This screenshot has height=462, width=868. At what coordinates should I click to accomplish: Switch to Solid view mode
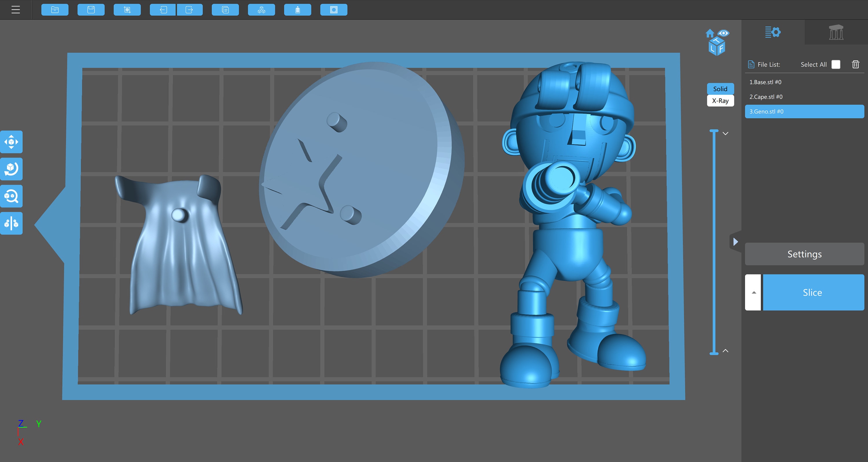tap(720, 89)
